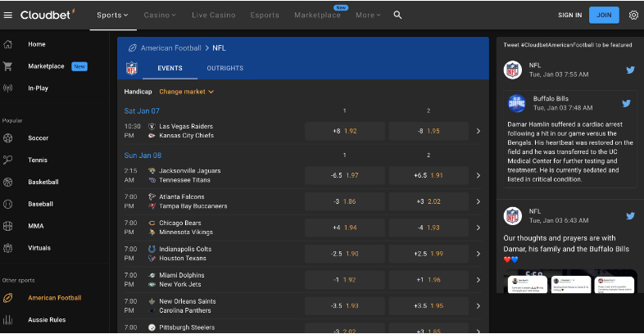Screen dimensions: 644x334
Task: Expand Colts vs Texans match arrow
Action: 478,254
